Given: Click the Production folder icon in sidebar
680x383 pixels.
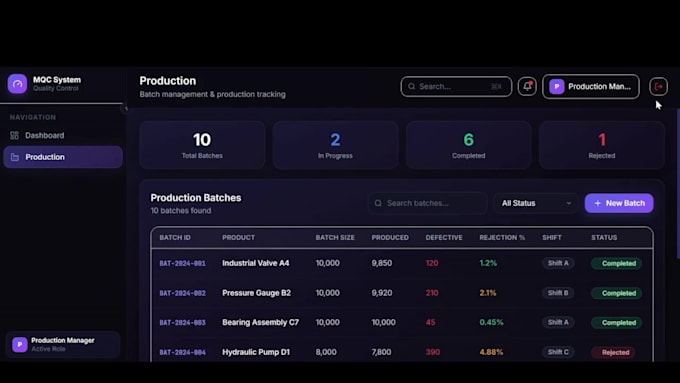Looking at the screenshot, I should [15, 157].
